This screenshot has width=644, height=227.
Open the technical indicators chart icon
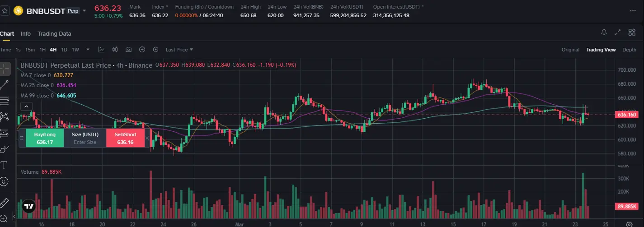pyautogui.click(x=101, y=50)
